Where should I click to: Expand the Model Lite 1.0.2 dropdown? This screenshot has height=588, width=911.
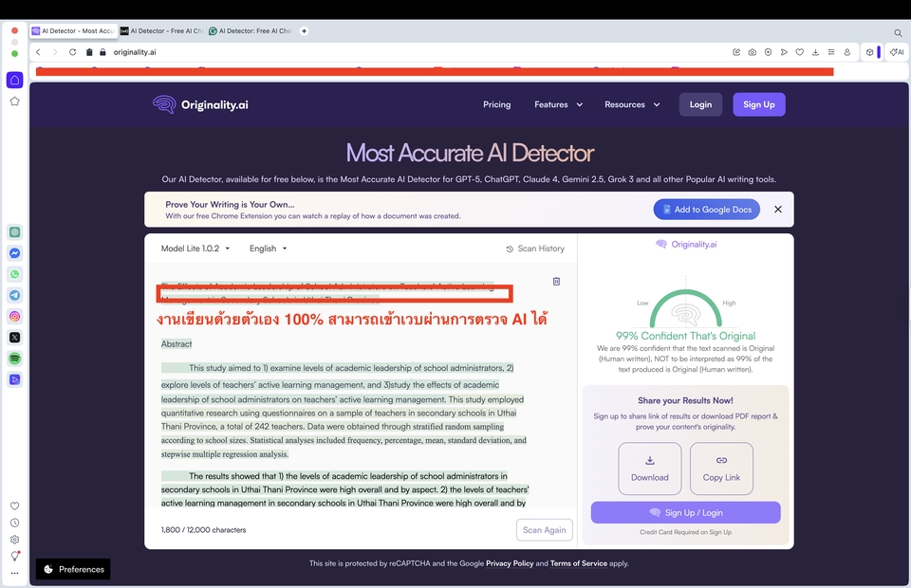tap(195, 248)
